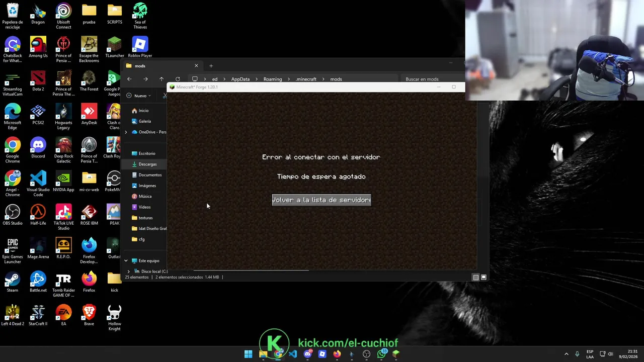This screenshot has height=362, width=644.
Task: Launch PCSX2 desktop shortcut
Action: click(x=38, y=114)
